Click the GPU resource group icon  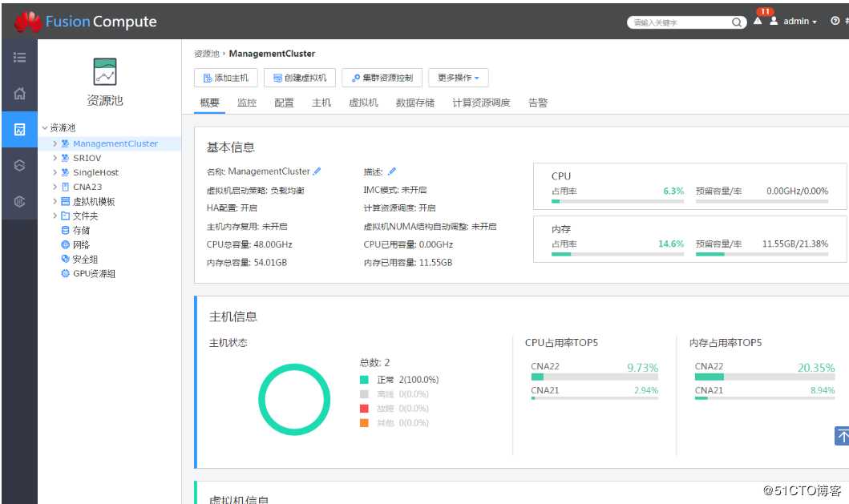[x=65, y=273]
